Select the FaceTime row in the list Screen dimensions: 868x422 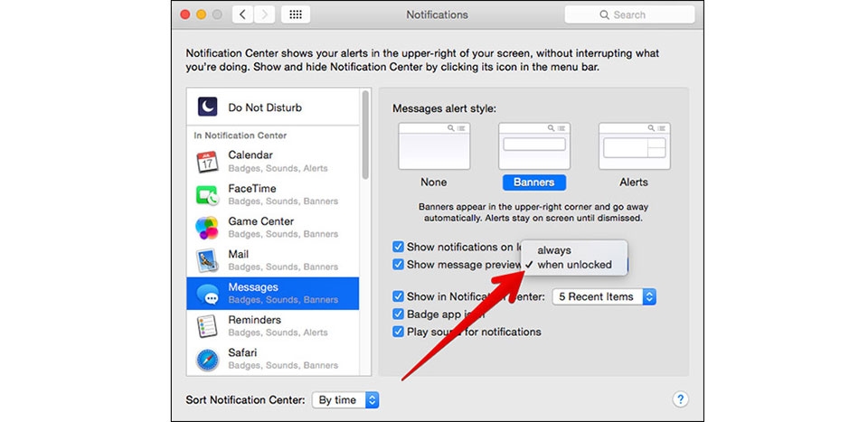coord(273,194)
